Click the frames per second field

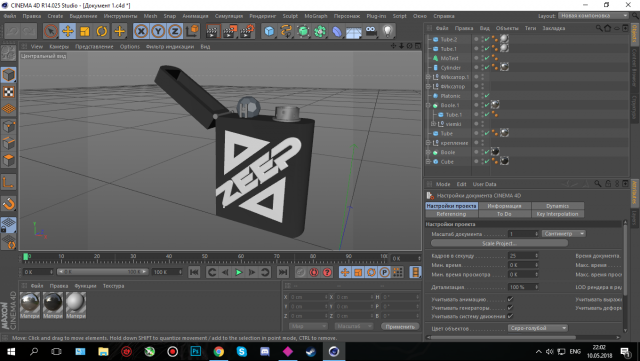click(x=523, y=256)
